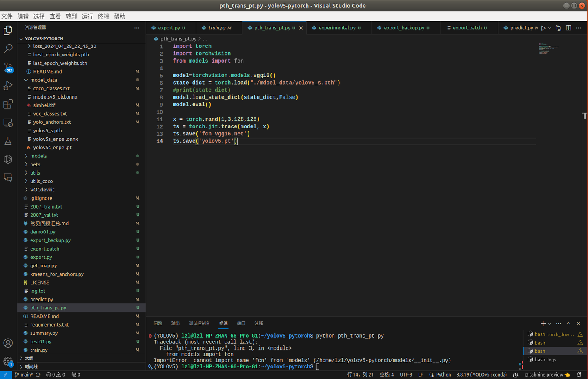Screen dimensions: 588x379
Task: Click the Run Python File play button
Action: point(543,28)
